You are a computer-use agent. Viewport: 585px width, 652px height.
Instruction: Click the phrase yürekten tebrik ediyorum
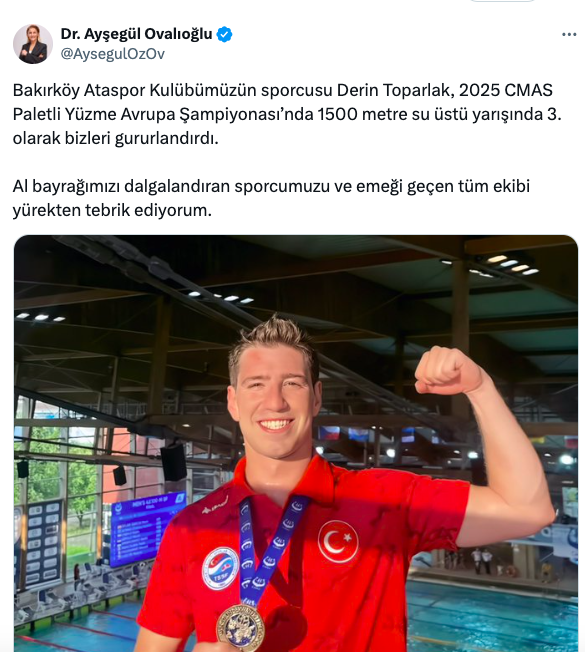pos(112,210)
